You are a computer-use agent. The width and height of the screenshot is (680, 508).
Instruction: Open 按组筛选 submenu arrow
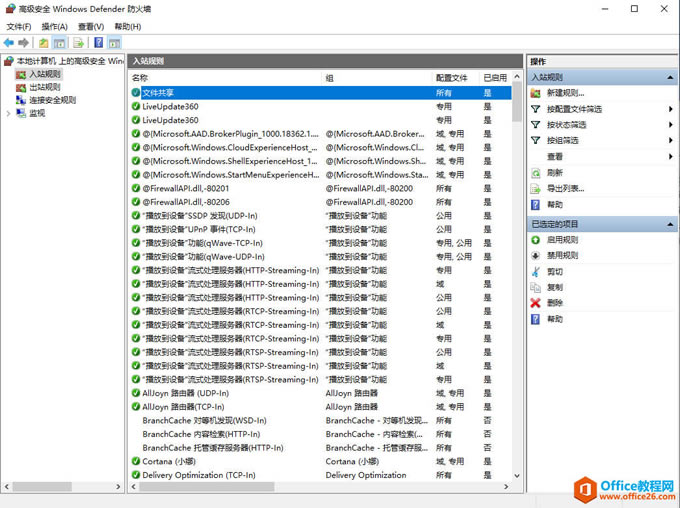click(670, 141)
